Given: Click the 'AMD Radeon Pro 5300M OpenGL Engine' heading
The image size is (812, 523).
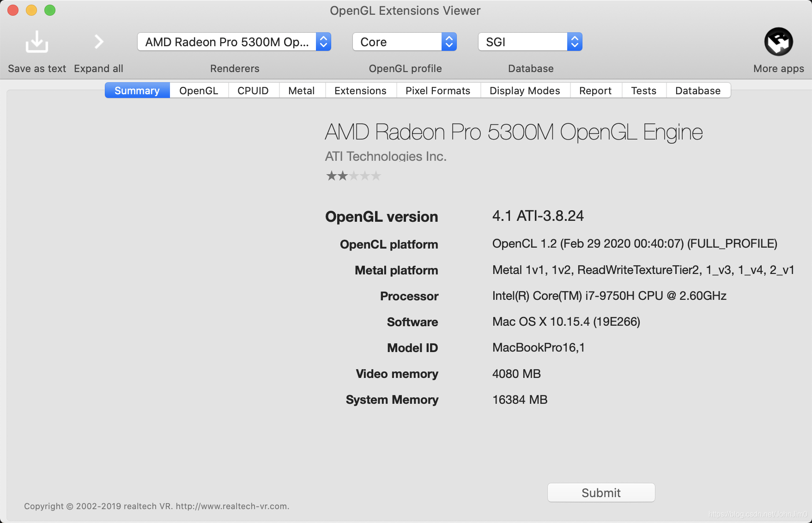Looking at the screenshot, I should click(514, 132).
